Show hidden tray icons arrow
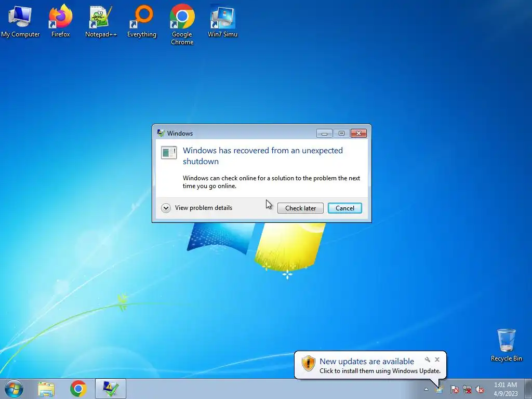 click(426, 390)
